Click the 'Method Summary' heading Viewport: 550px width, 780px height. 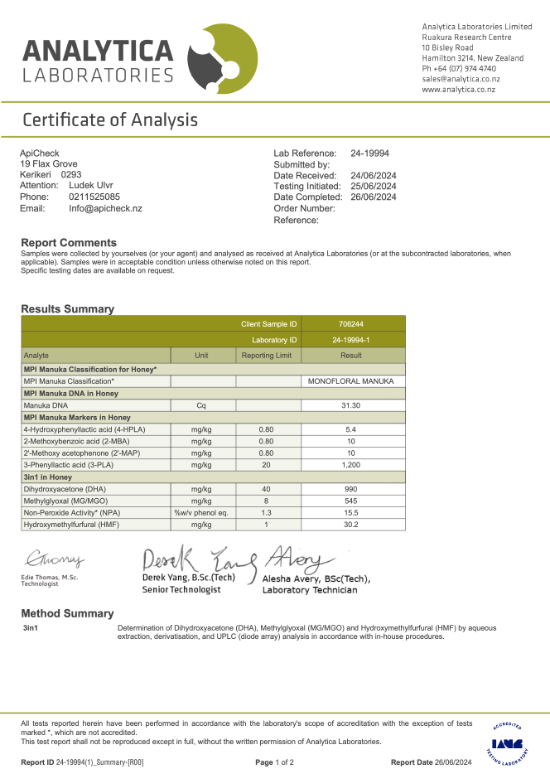(68, 613)
